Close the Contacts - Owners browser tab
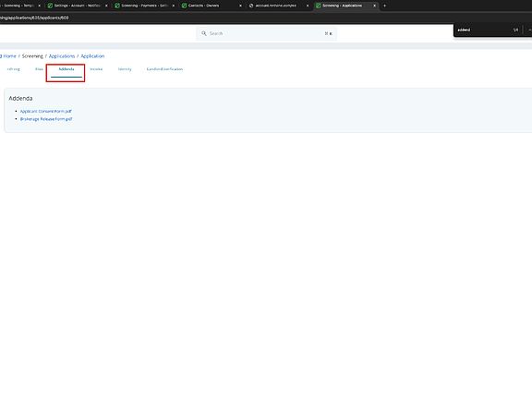 240,6
